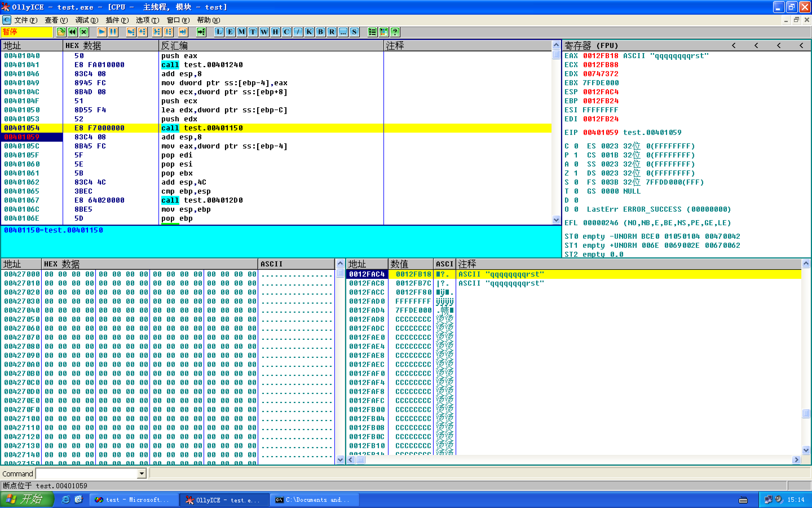Click the 数值 column header in stack pane
Image resolution: width=812 pixels, height=508 pixels.
(411, 264)
